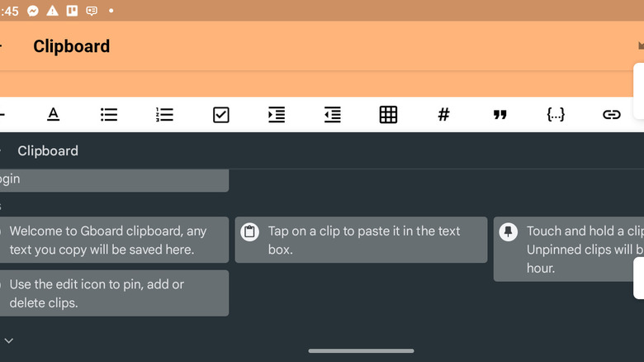Collapse keyboard using the bottom-left chevron
Image resolution: width=644 pixels, height=362 pixels.
click(x=8, y=341)
